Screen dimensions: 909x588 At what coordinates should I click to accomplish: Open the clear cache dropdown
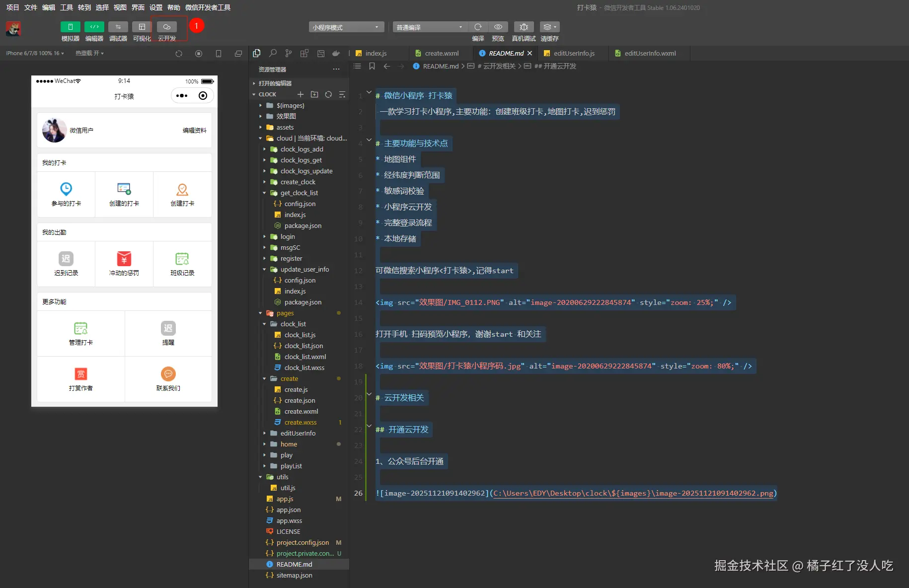[549, 27]
